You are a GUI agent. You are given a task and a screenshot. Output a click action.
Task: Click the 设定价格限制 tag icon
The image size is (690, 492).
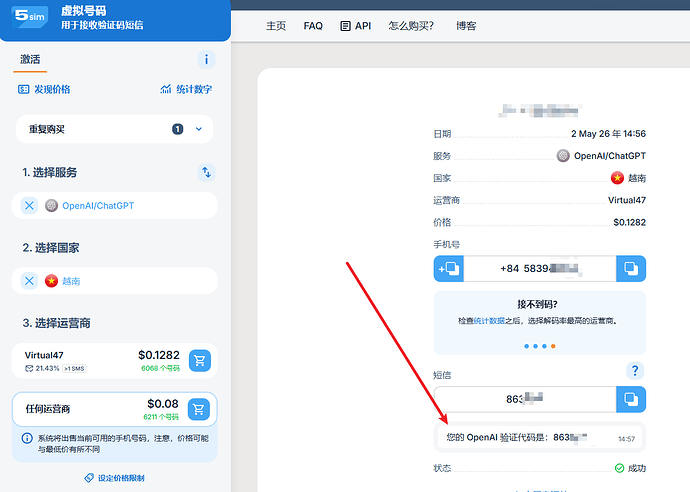coord(89,478)
